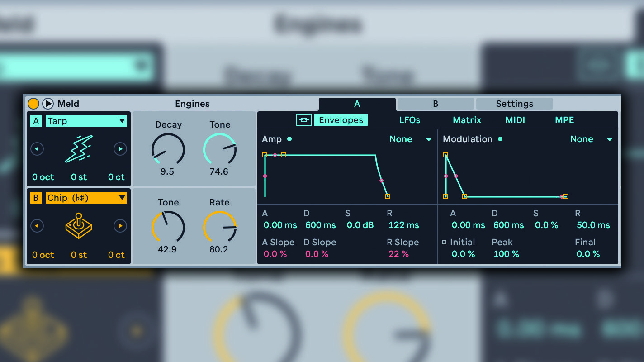Click the hot-swap play triangle beside Meld

pyautogui.click(x=47, y=104)
